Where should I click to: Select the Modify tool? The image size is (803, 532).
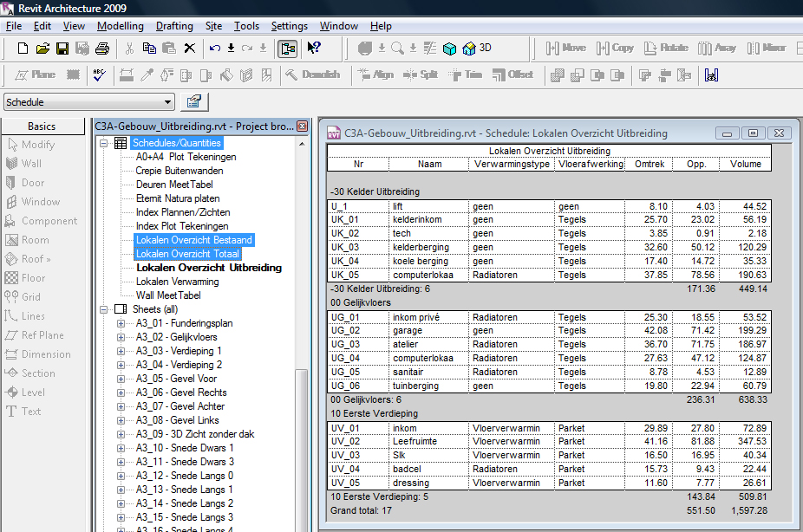(x=30, y=145)
